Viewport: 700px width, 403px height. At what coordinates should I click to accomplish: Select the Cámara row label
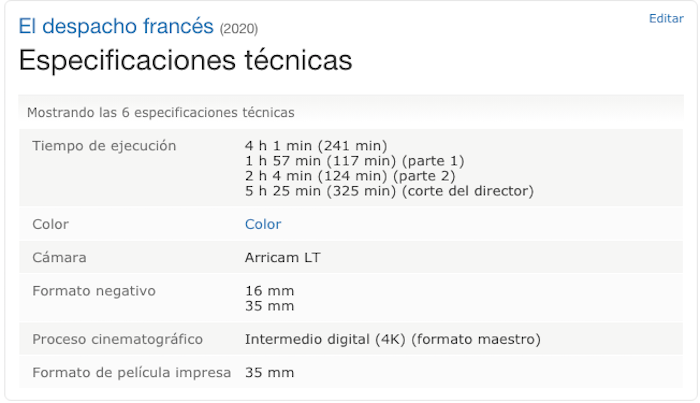tap(60, 257)
